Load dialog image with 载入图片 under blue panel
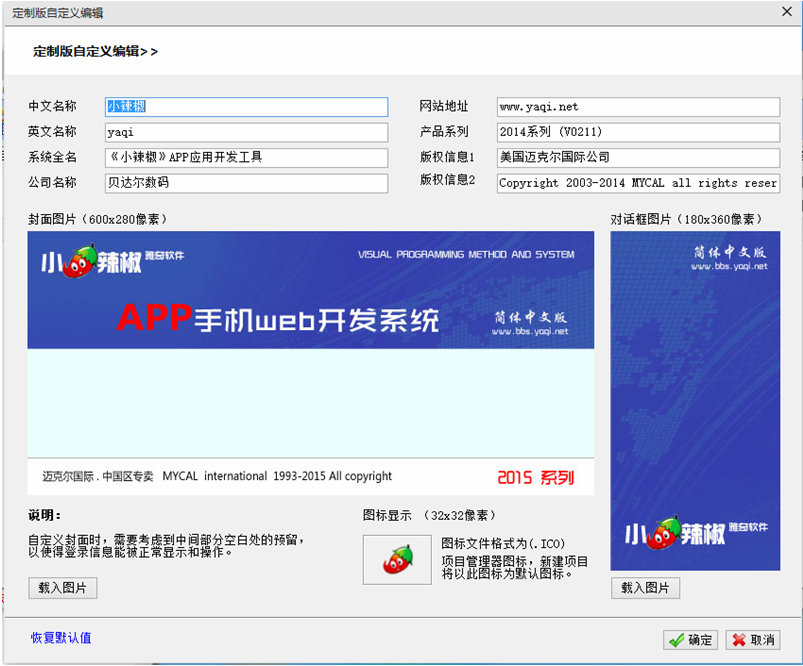This screenshot has width=803, height=666. [x=645, y=588]
